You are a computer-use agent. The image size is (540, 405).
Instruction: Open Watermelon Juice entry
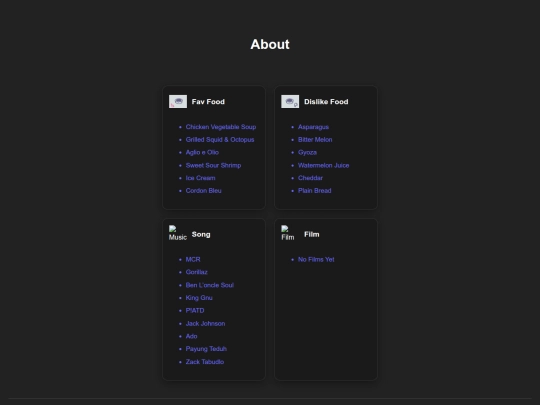[323, 165]
